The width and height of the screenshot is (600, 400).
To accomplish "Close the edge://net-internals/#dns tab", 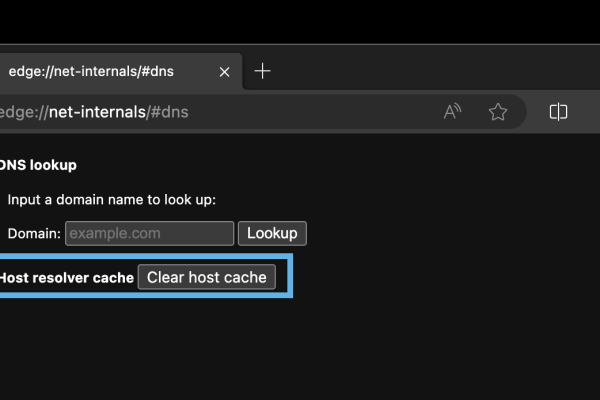I will click(225, 72).
